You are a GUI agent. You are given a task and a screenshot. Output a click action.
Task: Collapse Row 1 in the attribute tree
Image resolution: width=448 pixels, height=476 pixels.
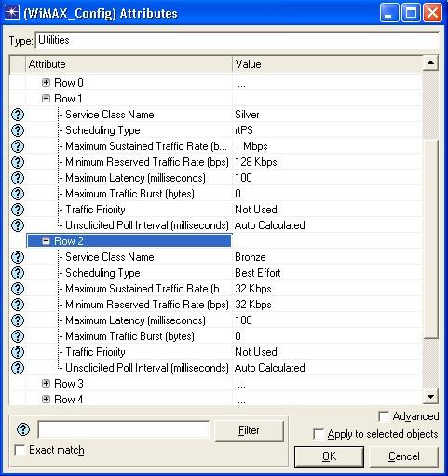click(x=46, y=99)
